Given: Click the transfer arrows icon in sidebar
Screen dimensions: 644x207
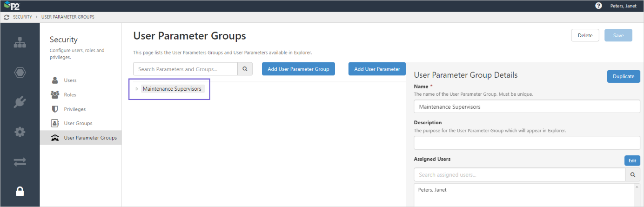Looking at the screenshot, I should [x=20, y=162].
